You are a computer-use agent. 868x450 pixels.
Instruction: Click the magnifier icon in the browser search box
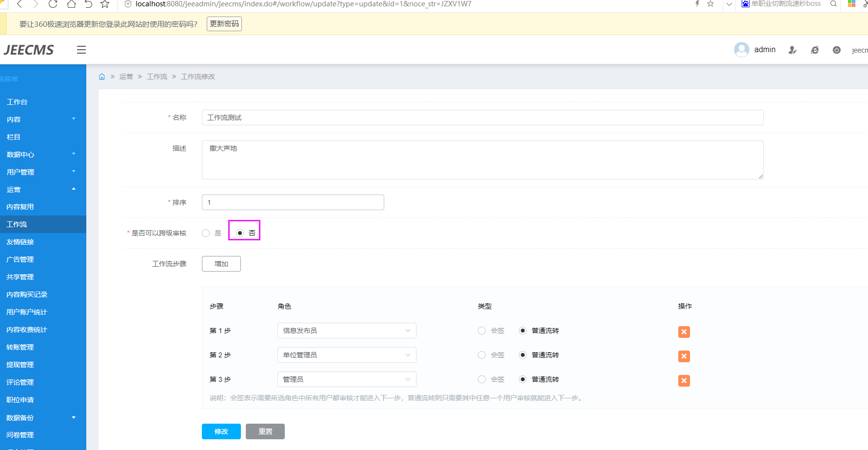click(x=834, y=4)
